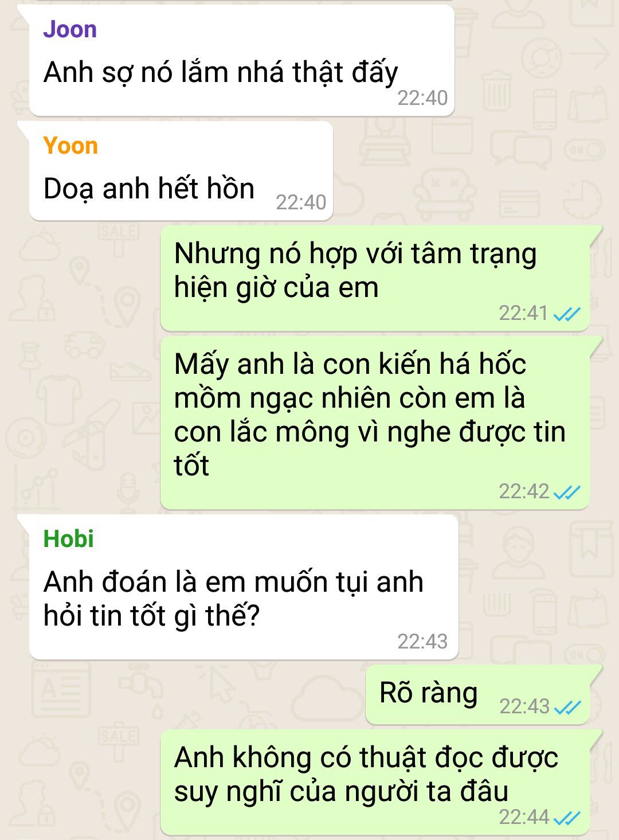
Task: Click the 22:40 timestamp on Yoon's message
Action: click(x=301, y=202)
